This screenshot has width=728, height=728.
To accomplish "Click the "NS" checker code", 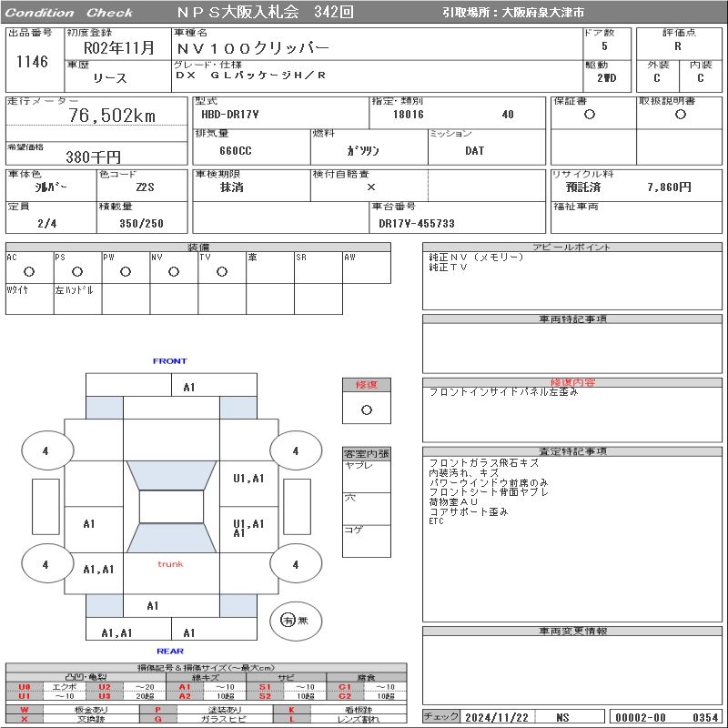I will 562,717.
